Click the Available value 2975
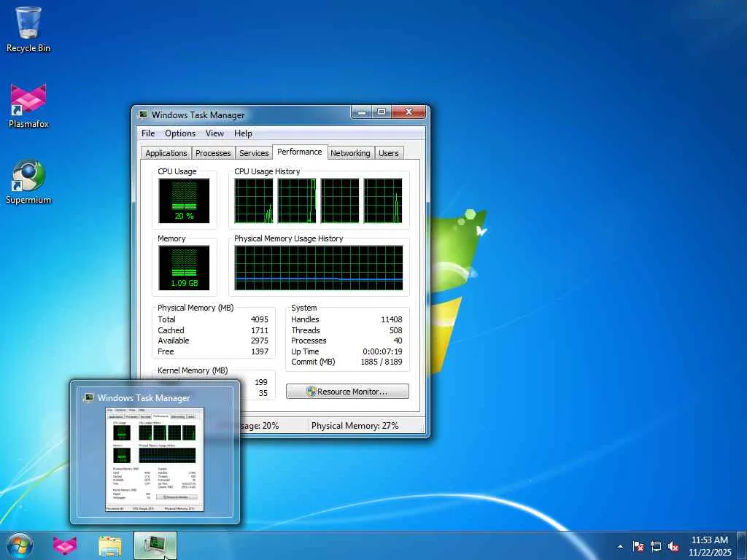Screen dimensions: 747x560 point(260,341)
